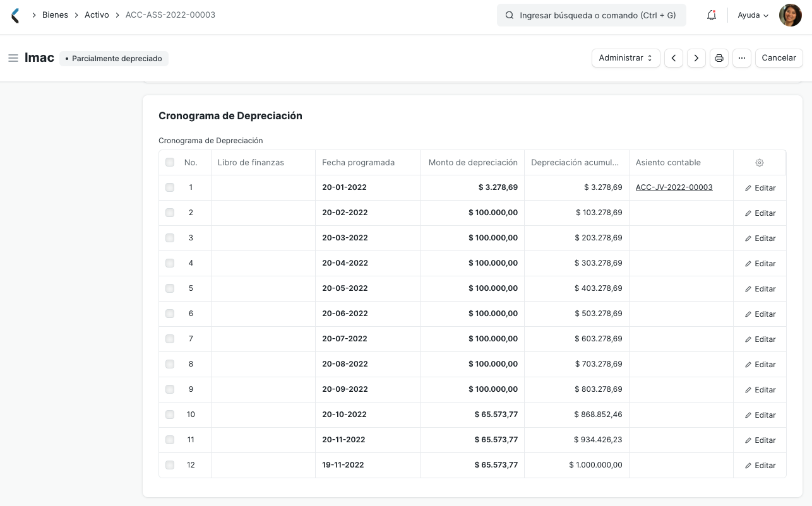
Task: Print the document
Action: click(719, 58)
